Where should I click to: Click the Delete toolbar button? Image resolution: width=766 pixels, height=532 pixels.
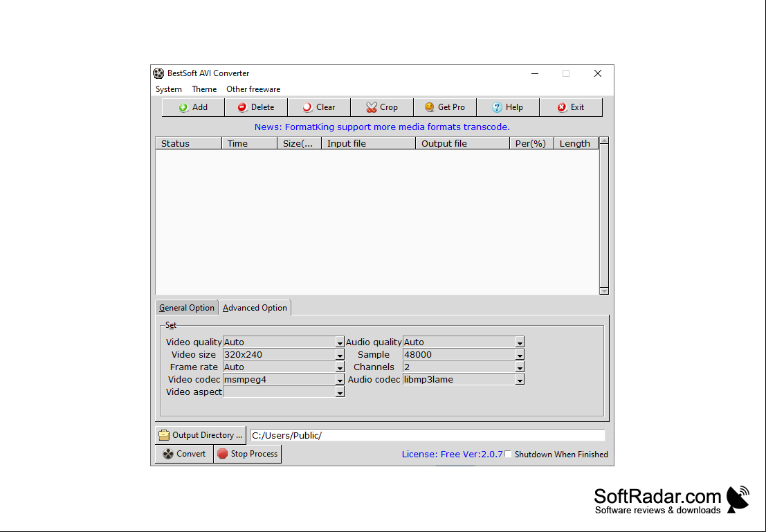pyautogui.click(x=256, y=107)
